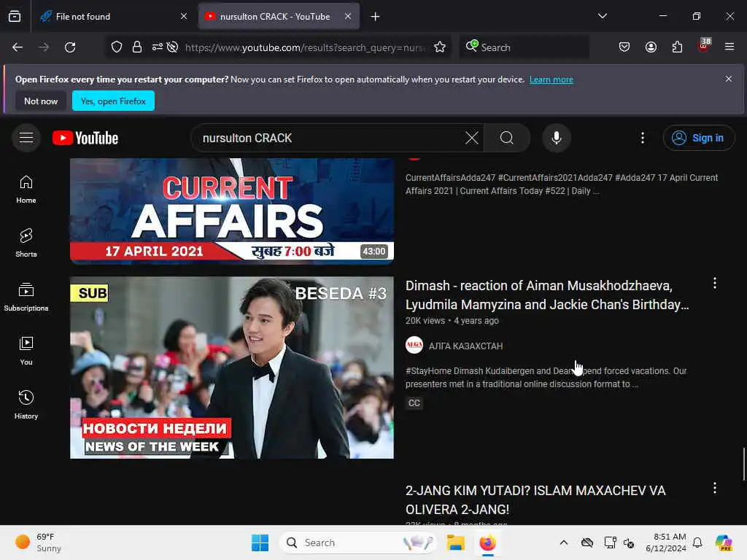Open АЛГА КАЗАХСТАН channel name link

[x=465, y=346]
